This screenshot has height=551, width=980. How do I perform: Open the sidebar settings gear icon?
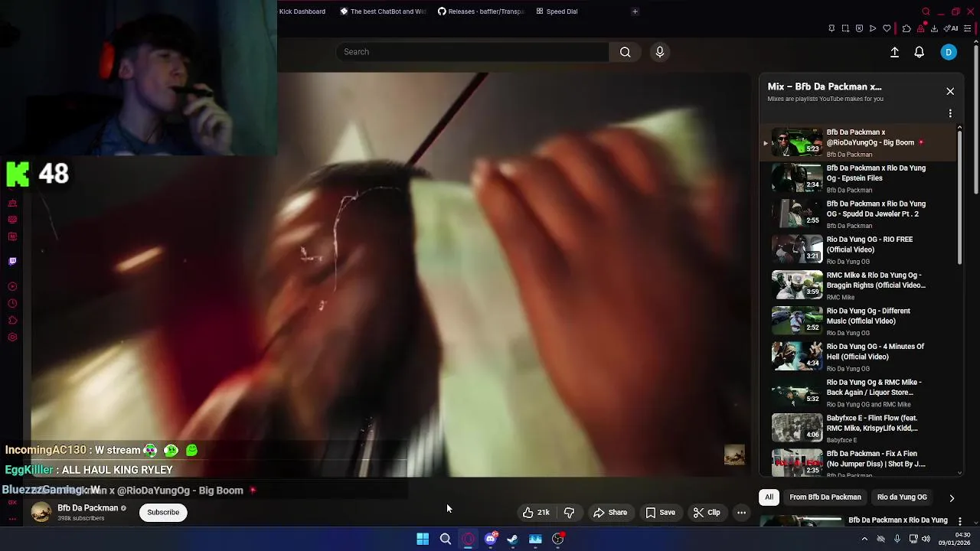(x=12, y=337)
